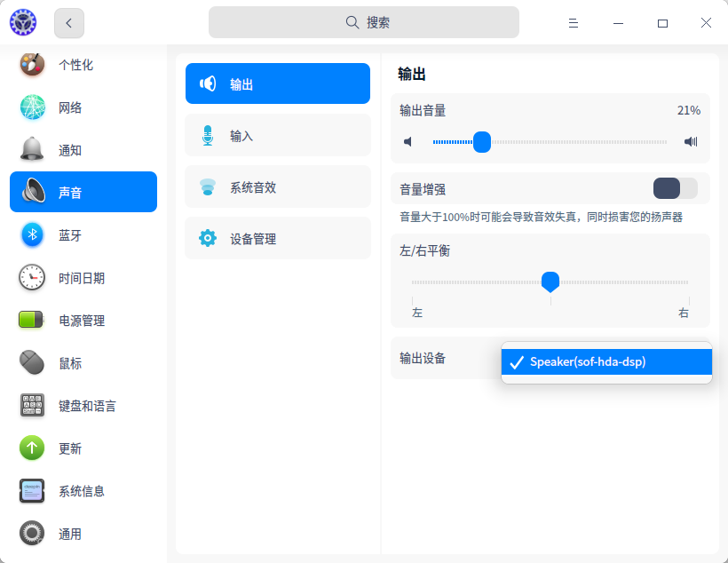Switch to the 设备管理 device management tab

[278, 238]
